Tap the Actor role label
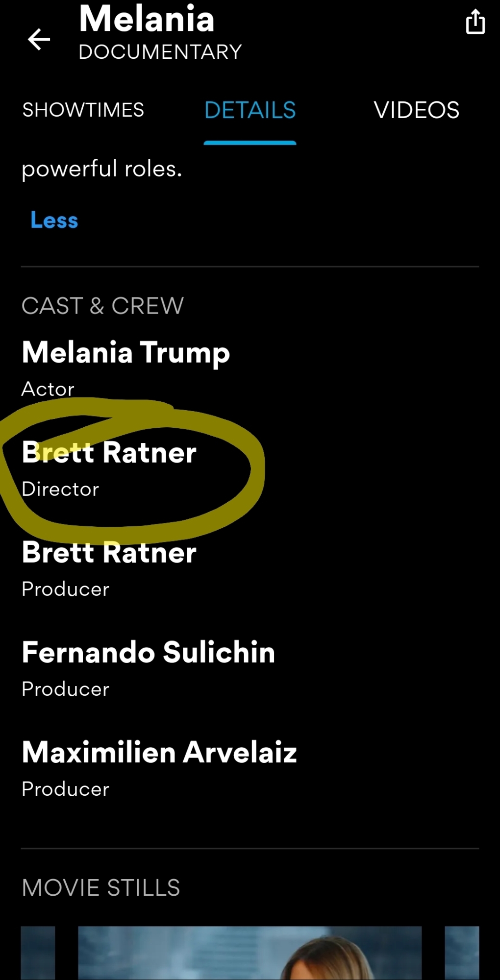Screen dimensions: 500x980 pyautogui.click(x=48, y=389)
